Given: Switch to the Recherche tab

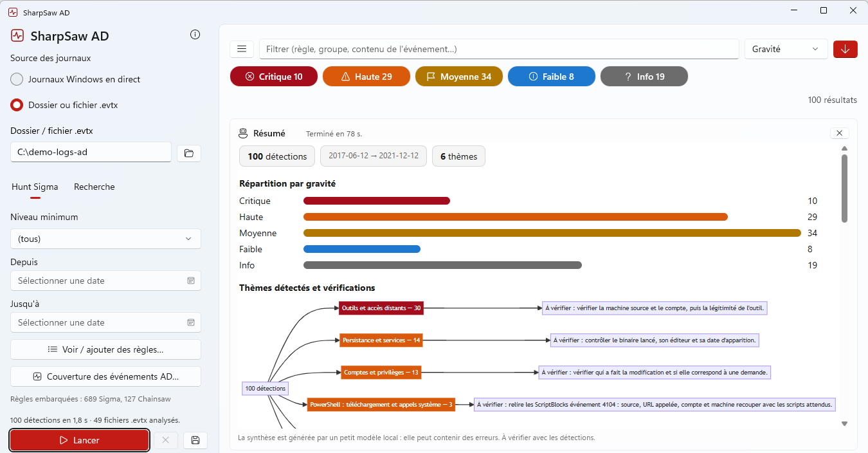Looking at the screenshot, I should (x=95, y=187).
